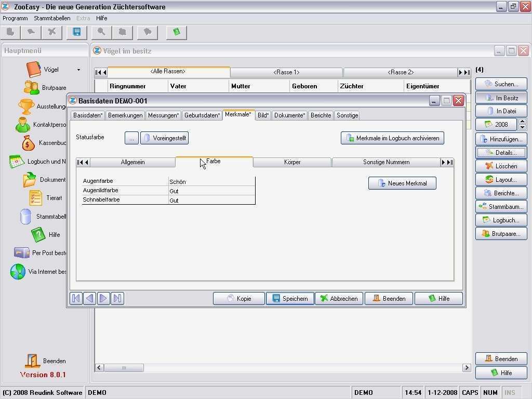Click the horizontal scrollbar right arrow
This screenshot has height=399, width=532.
tap(467, 367)
